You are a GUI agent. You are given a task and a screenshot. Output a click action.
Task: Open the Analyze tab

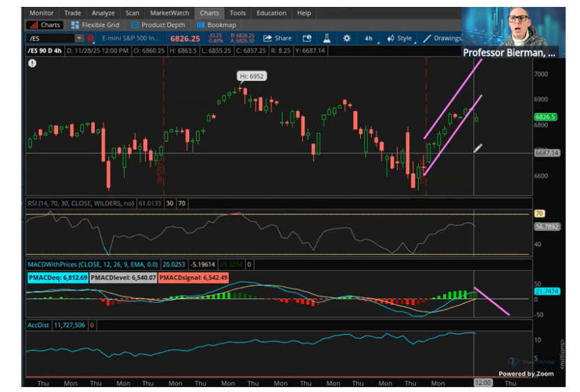[x=103, y=13]
